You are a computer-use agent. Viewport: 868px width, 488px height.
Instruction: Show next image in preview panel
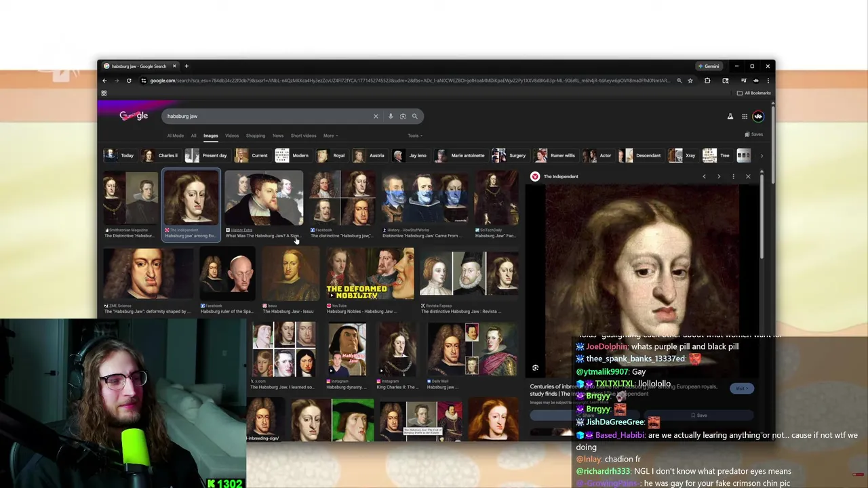point(719,176)
